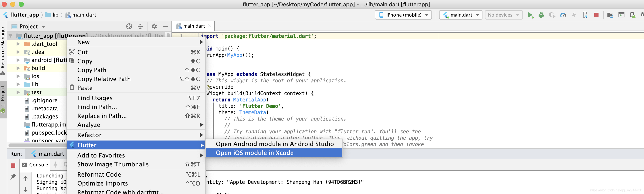The width and height of the screenshot is (644, 194).
Task: Open Project panel settings gear
Action: click(154, 26)
